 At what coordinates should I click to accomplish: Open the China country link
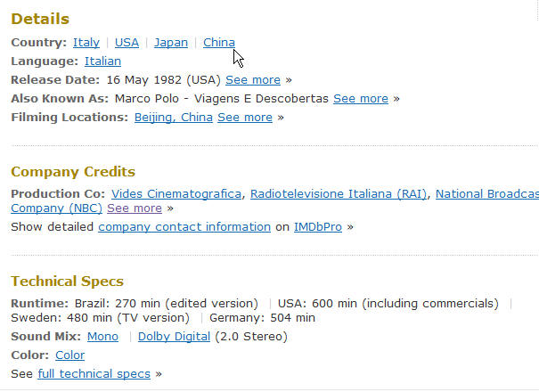point(219,43)
